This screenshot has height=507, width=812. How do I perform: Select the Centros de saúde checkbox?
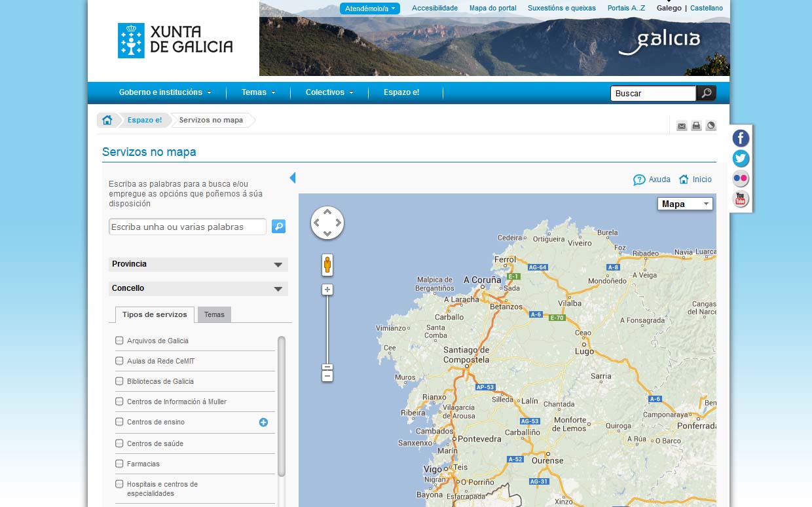[119, 443]
